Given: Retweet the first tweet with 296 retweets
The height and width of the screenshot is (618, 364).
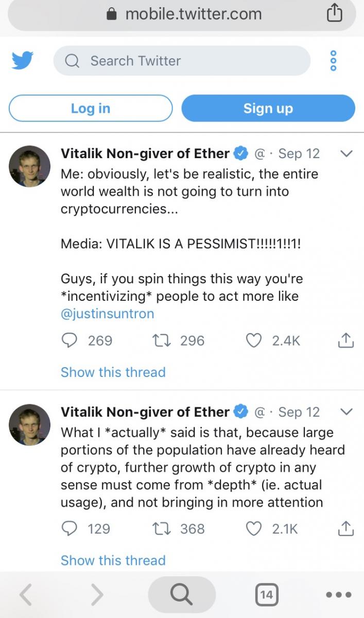Looking at the screenshot, I should 163,340.
